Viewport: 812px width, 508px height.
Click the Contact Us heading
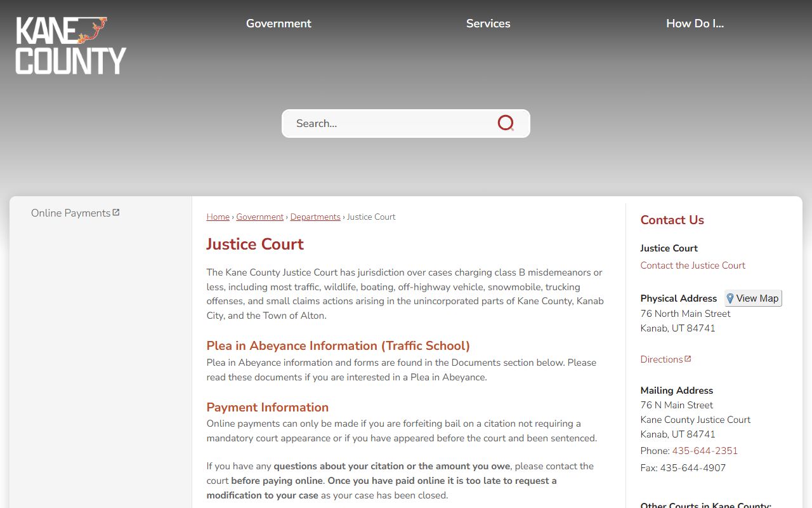click(x=672, y=220)
